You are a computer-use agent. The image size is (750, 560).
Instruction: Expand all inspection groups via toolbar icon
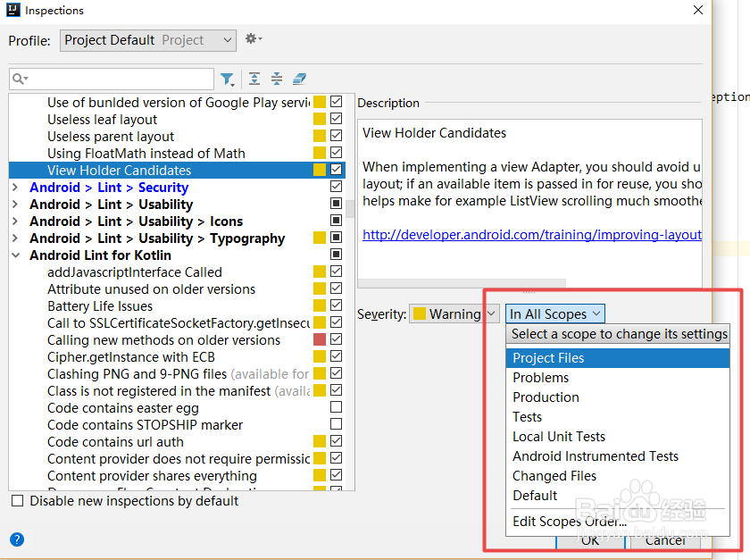click(254, 79)
